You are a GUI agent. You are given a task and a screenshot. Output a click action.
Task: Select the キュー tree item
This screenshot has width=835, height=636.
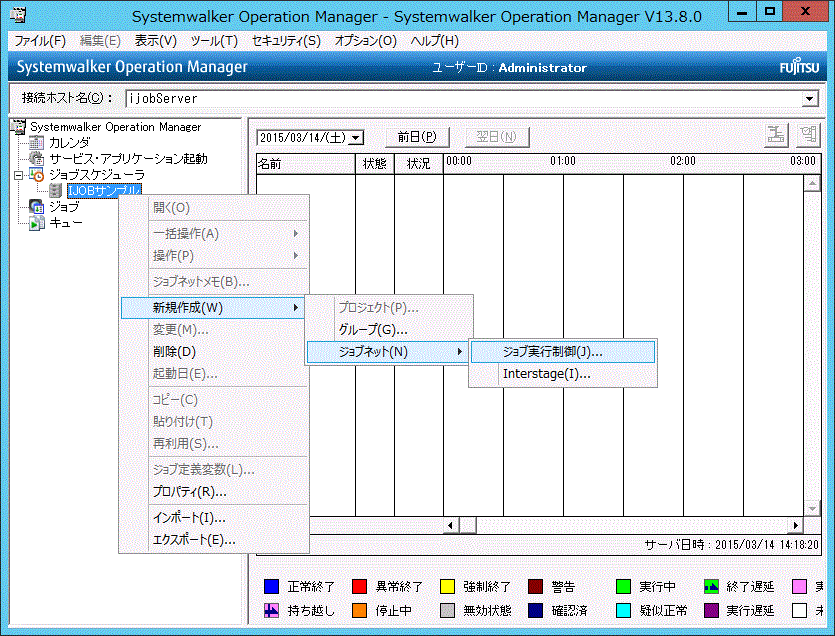coord(66,223)
